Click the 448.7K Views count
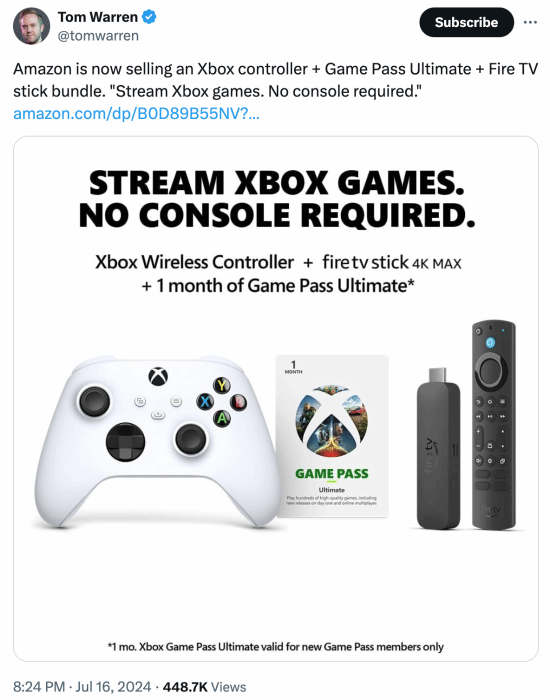This screenshot has width=550, height=700. coord(204,686)
